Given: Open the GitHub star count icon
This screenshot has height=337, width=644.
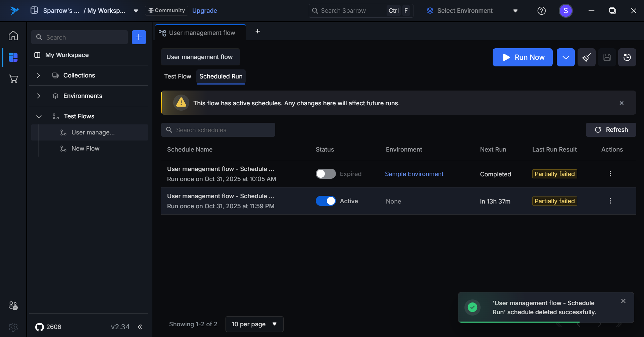Looking at the screenshot, I should click(x=40, y=327).
